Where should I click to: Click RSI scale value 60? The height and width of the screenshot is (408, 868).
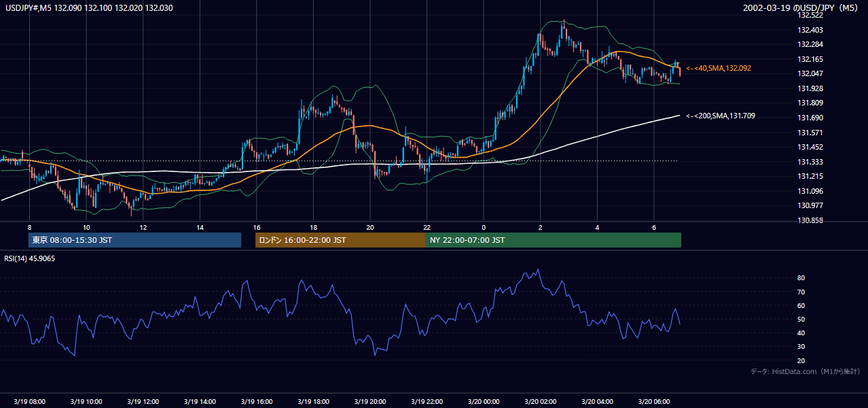pos(801,305)
